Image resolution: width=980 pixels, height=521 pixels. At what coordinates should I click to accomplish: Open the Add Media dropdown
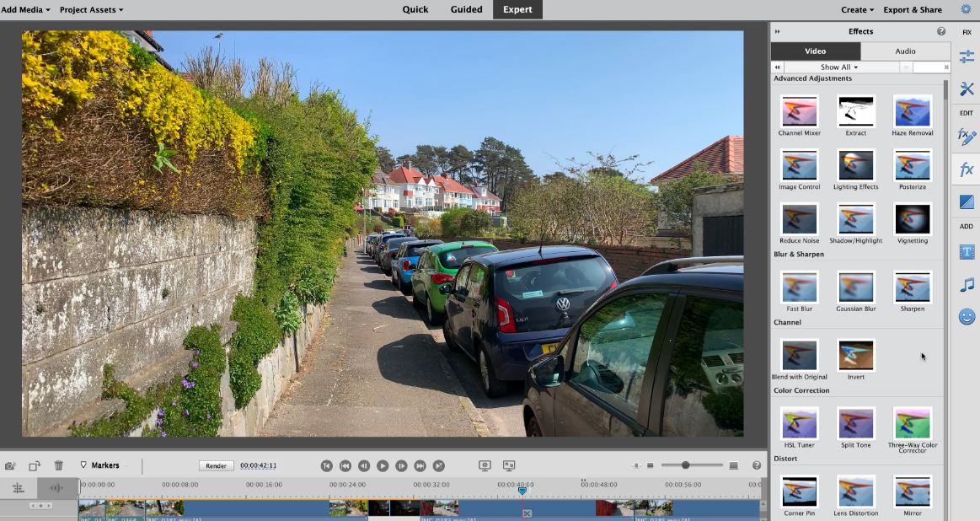click(25, 9)
